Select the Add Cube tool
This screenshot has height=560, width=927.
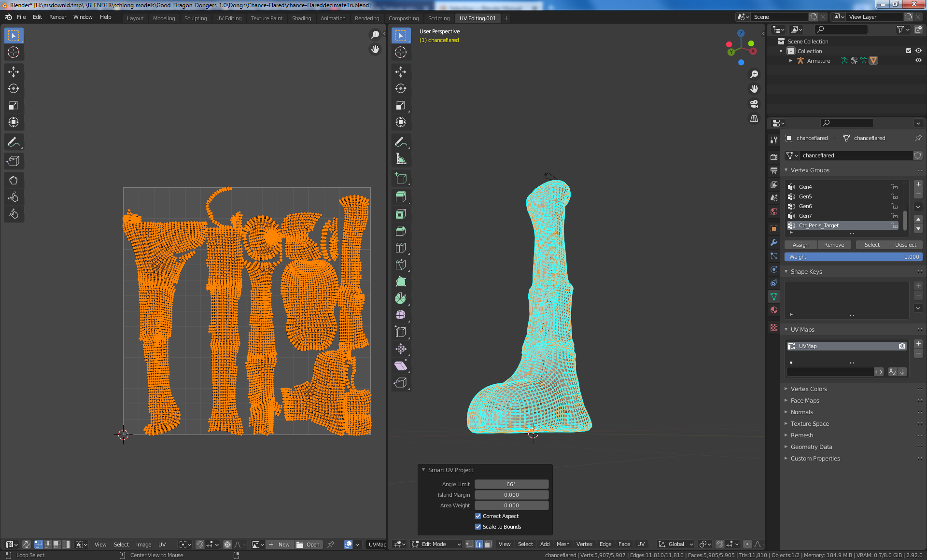[x=401, y=178]
